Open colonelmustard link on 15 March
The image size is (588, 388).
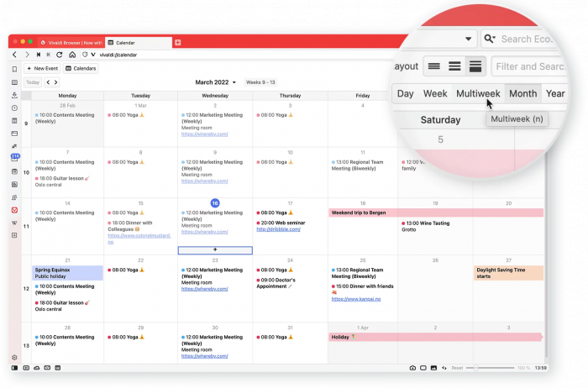coord(139,239)
